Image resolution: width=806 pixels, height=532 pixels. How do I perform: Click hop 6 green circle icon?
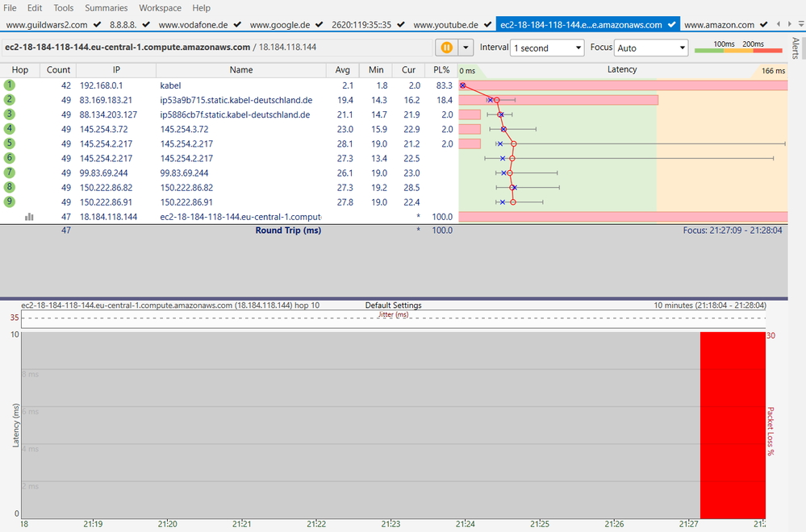pos(9,158)
